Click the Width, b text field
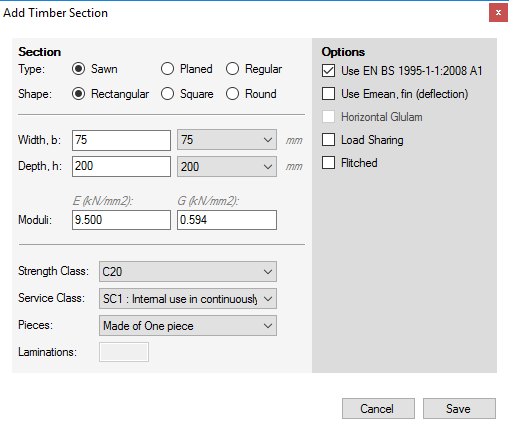The image size is (509, 432). (121, 140)
